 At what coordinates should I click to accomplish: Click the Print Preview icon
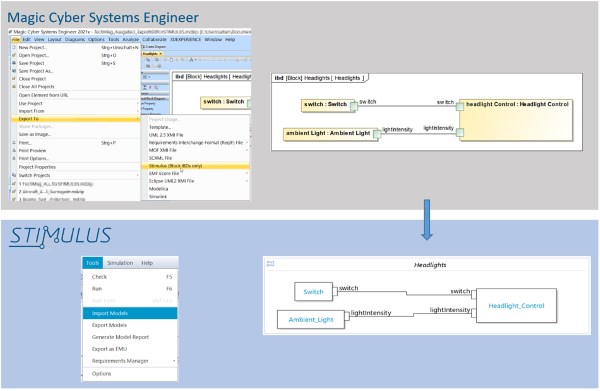pos(14,151)
